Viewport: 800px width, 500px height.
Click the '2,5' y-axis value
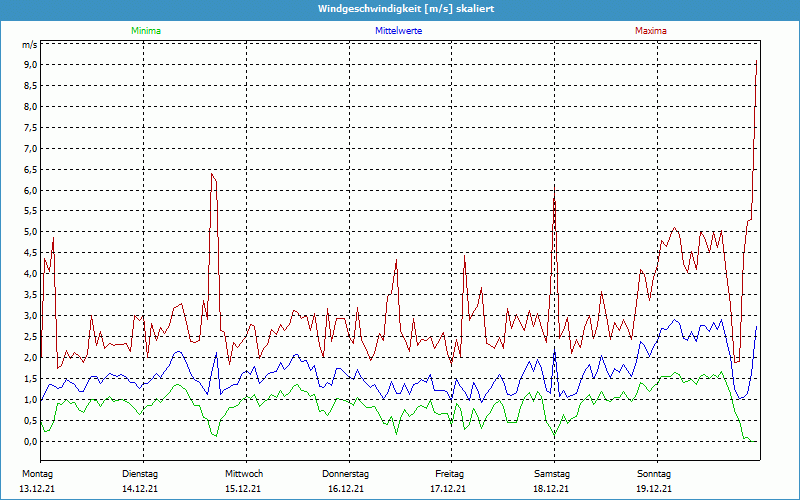point(30,337)
